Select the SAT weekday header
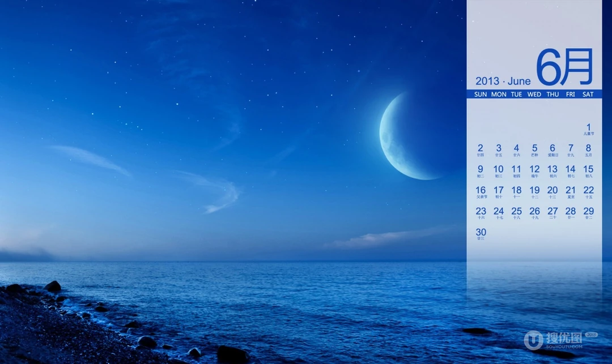This screenshot has height=364, width=612. (x=588, y=95)
